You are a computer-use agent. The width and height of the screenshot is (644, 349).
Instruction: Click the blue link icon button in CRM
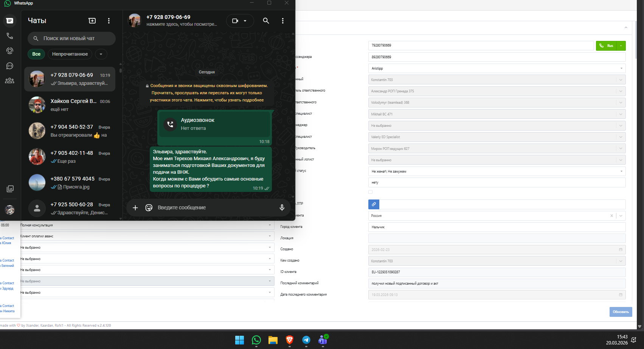click(x=374, y=204)
